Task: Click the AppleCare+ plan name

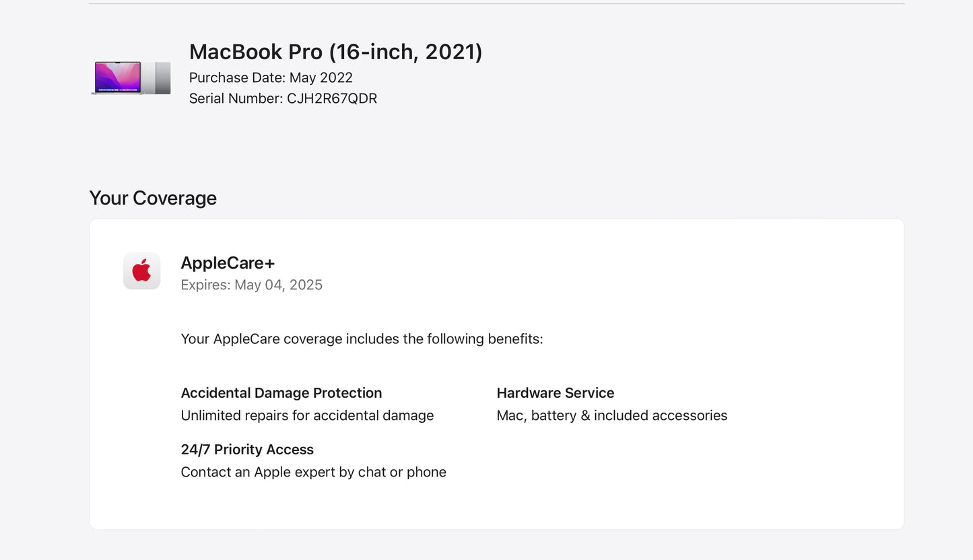Action: pos(228,263)
